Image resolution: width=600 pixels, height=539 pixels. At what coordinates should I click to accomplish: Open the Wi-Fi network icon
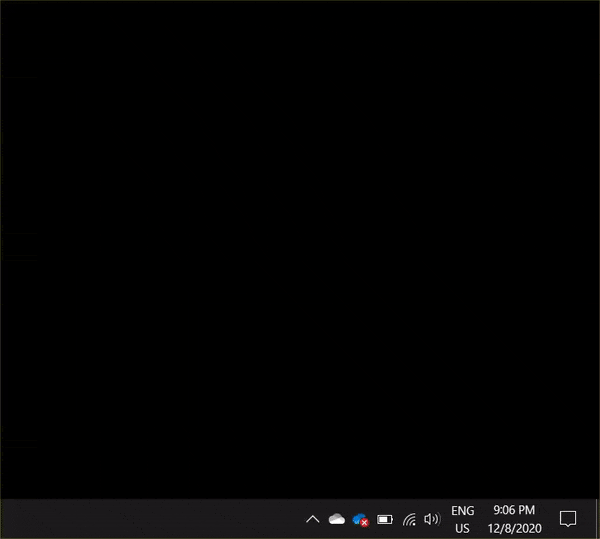pyautogui.click(x=409, y=519)
